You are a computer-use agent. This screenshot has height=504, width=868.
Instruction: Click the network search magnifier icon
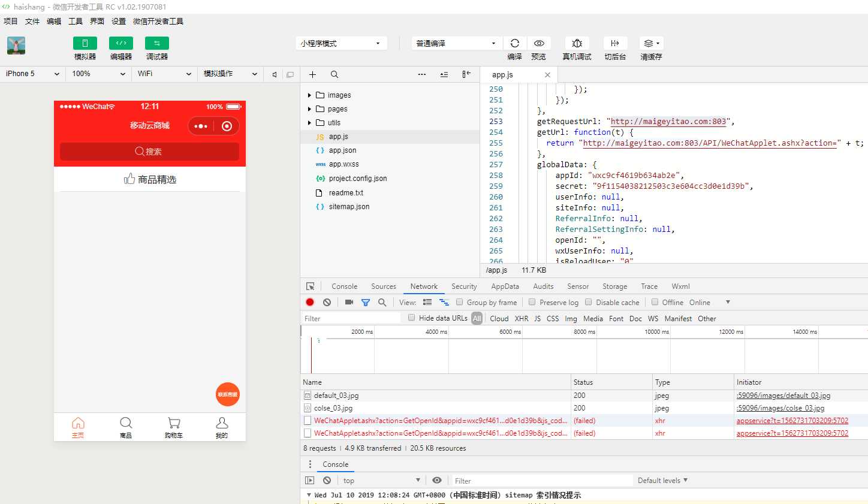pos(382,302)
